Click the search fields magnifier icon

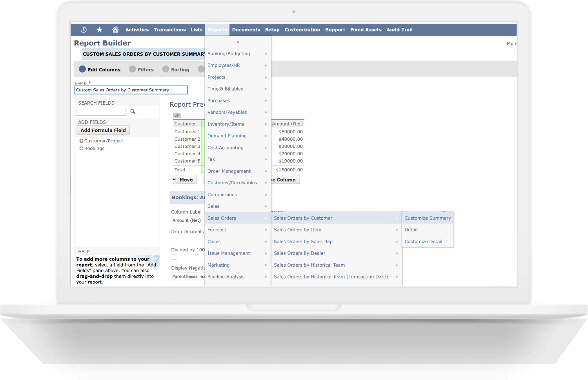click(x=133, y=111)
